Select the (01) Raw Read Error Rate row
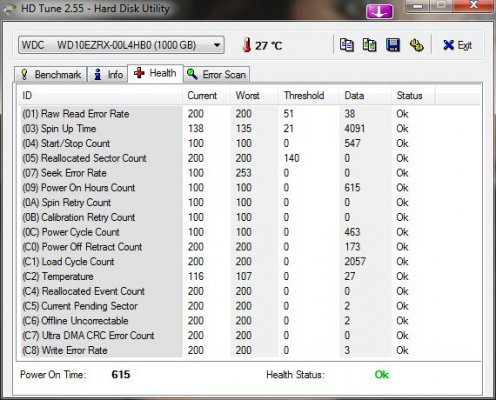The width and height of the screenshot is (496, 400). coord(228,114)
